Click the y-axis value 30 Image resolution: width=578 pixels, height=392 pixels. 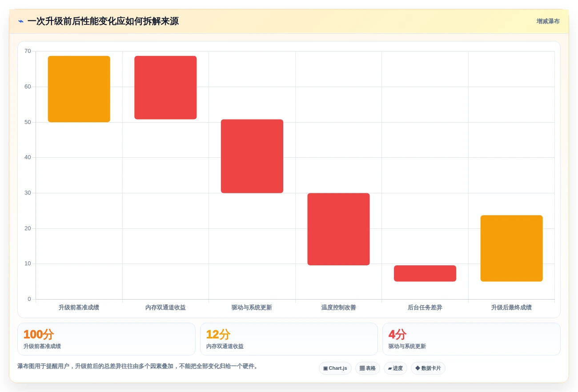click(x=28, y=193)
